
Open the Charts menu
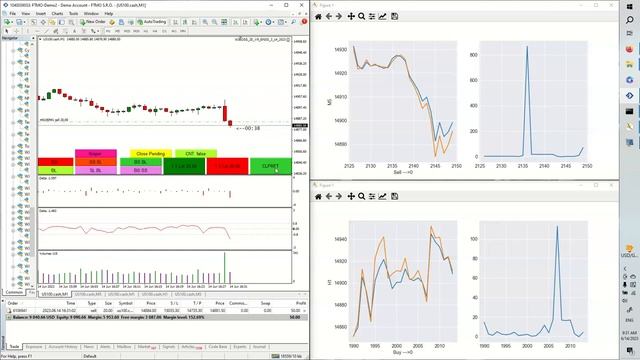(x=57, y=13)
